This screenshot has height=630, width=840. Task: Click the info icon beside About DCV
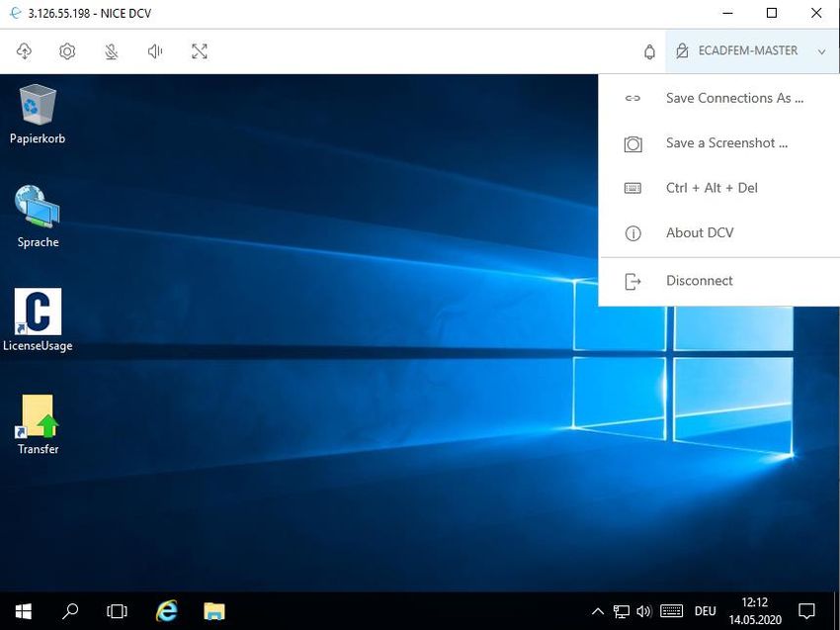tap(632, 233)
